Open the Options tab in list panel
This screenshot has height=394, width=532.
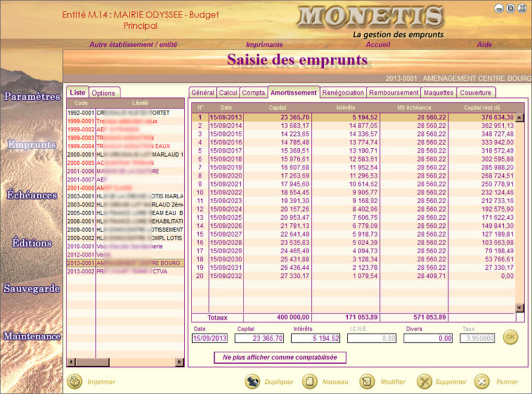[x=103, y=93]
